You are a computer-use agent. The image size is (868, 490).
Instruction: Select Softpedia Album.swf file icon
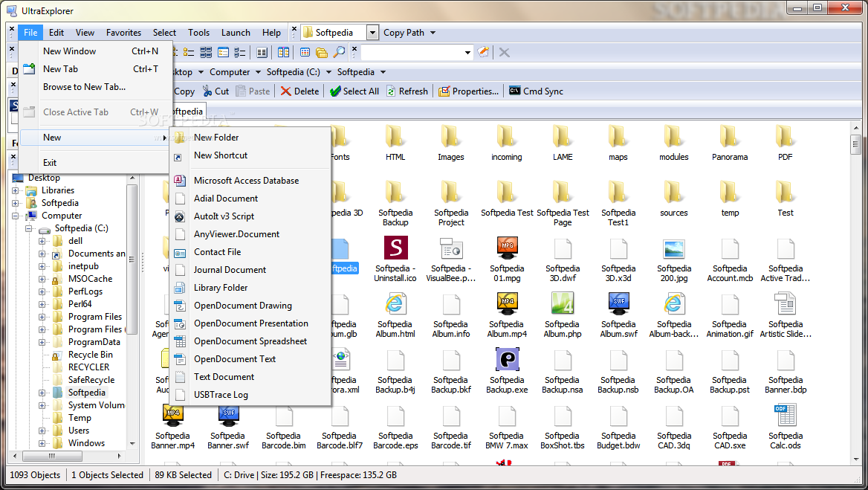618,303
